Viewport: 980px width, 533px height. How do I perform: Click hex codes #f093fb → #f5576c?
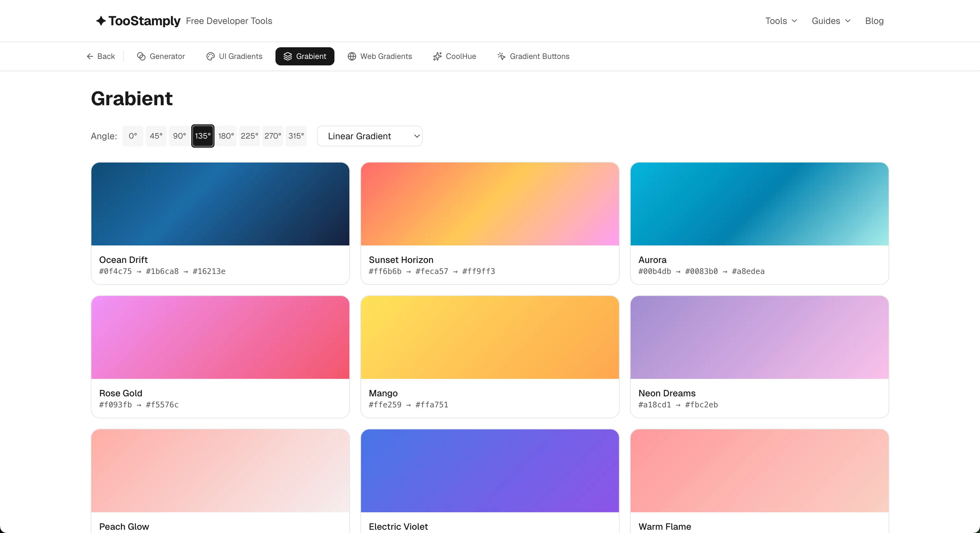coord(139,405)
